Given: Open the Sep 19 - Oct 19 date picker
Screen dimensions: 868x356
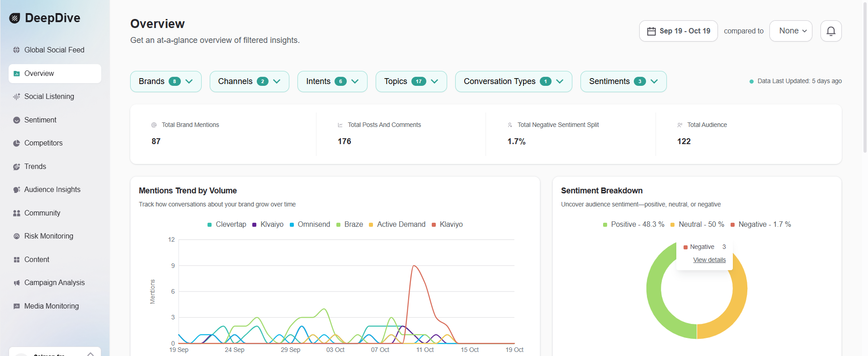Looking at the screenshot, I should click(x=678, y=31).
